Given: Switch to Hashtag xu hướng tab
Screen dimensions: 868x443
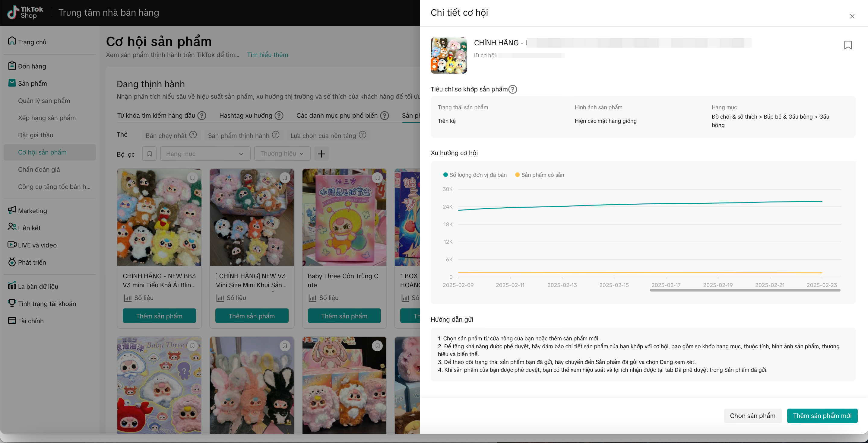Looking at the screenshot, I should click(246, 116).
